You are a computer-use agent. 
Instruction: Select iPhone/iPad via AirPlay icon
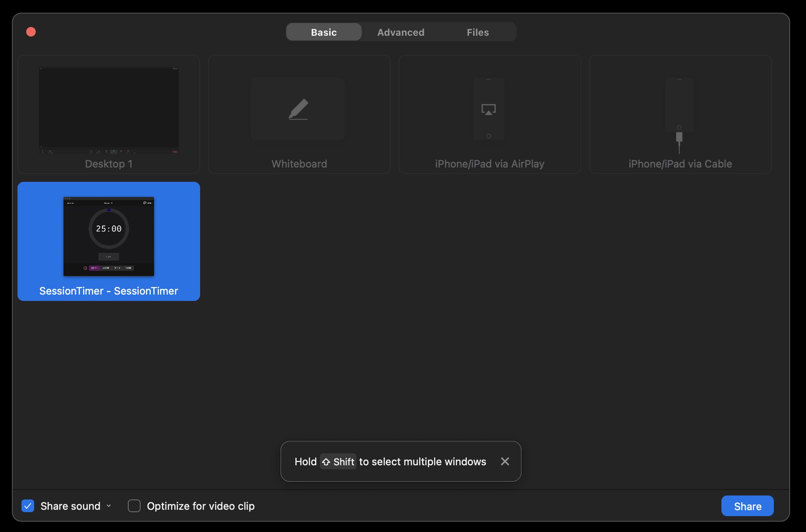tap(488, 109)
